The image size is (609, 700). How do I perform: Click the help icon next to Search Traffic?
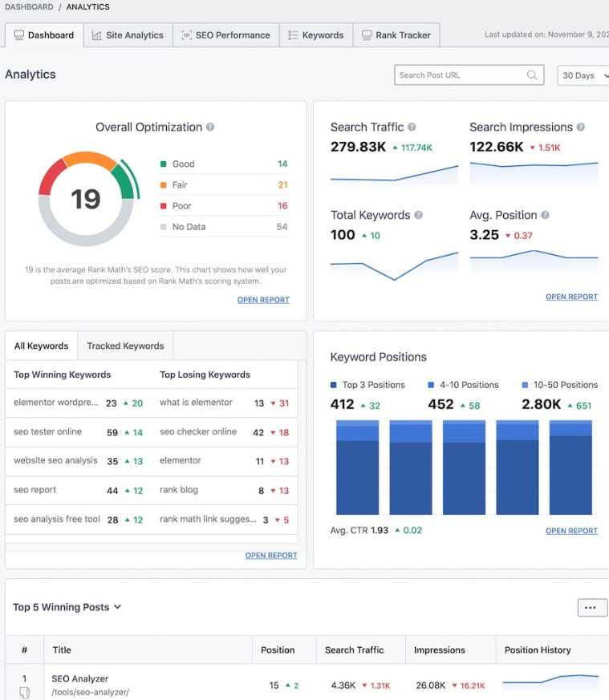pos(412,127)
